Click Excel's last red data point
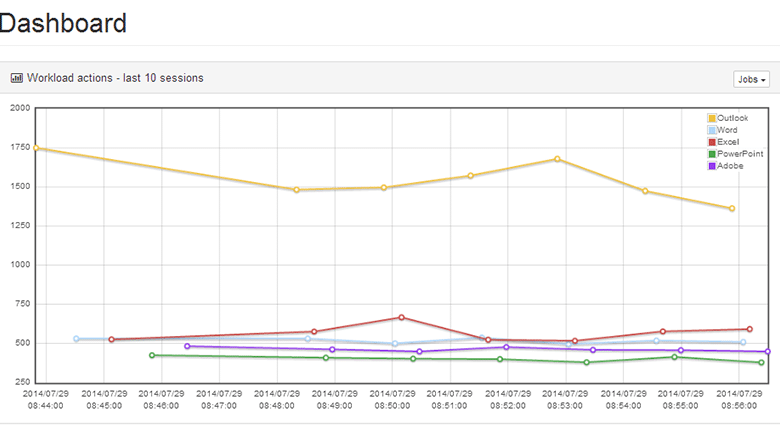The image size is (780, 434). point(749,329)
